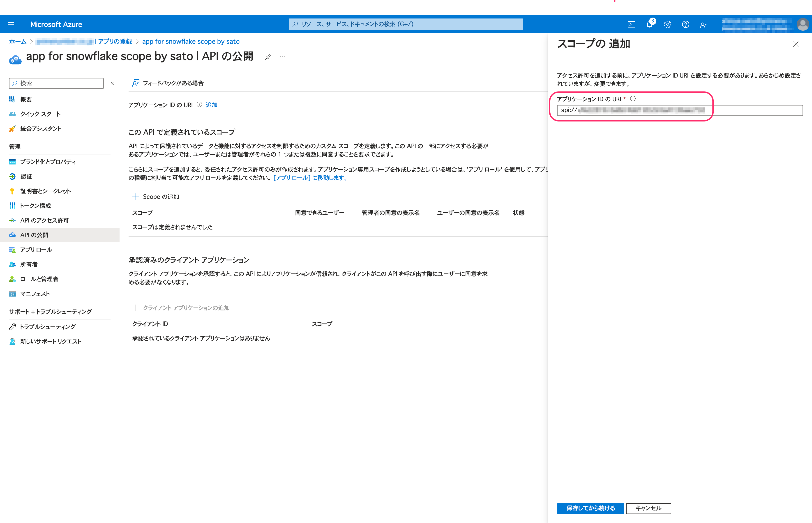Focus the アプリケーション ID の URI input field
The width and height of the screenshot is (812, 523).
pyautogui.click(x=680, y=110)
